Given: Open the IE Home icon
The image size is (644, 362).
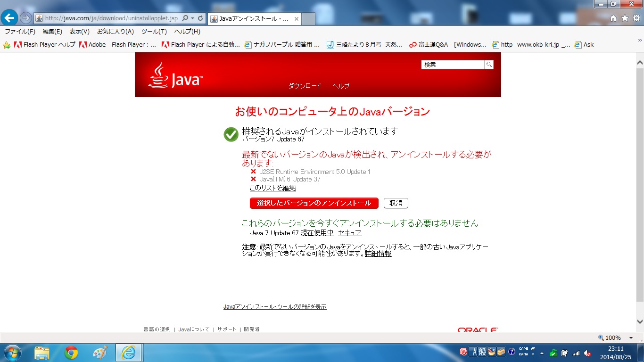Looking at the screenshot, I should coord(613,18).
